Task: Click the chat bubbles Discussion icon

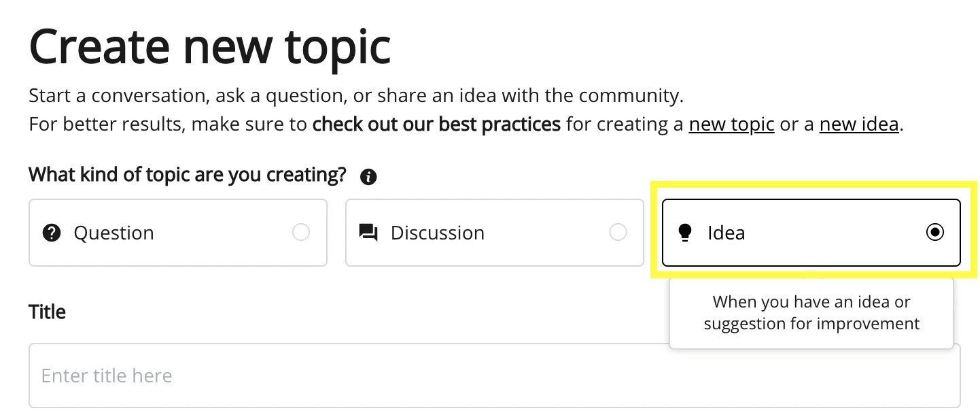Action: point(368,233)
